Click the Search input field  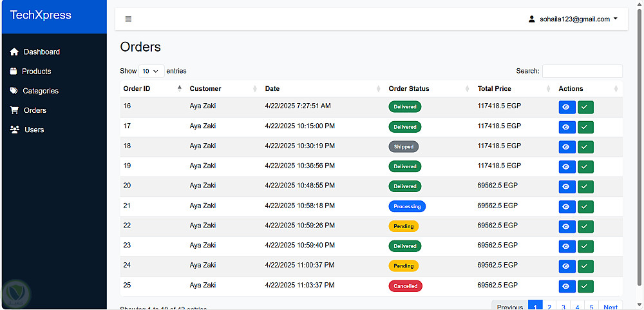point(582,71)
